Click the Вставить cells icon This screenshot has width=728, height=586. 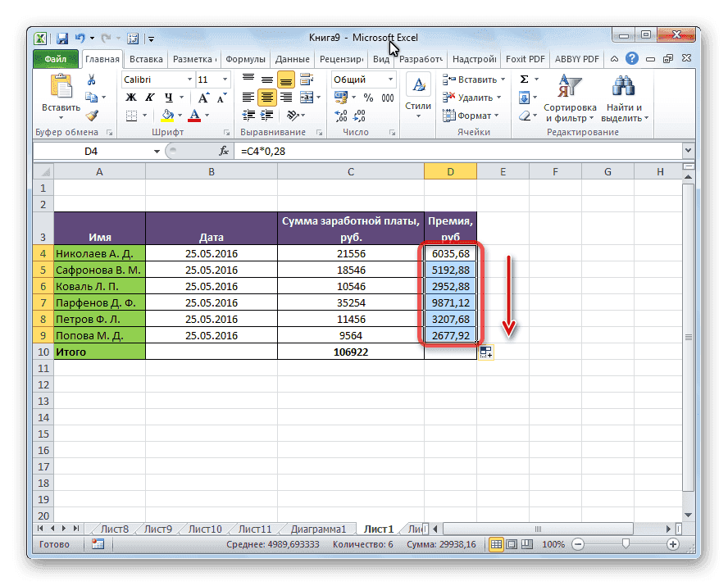click(x=449, y=79)
